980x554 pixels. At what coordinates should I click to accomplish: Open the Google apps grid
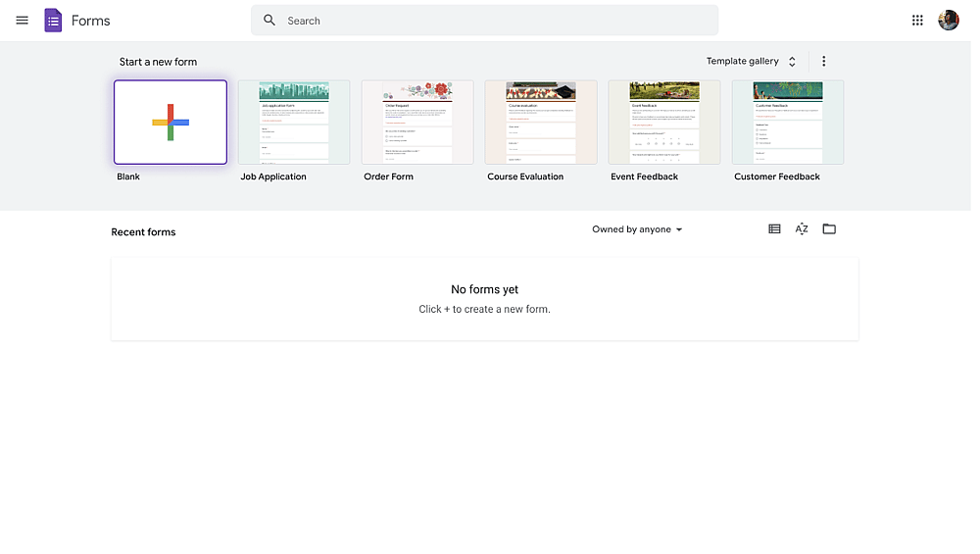[x=917, y=21]
